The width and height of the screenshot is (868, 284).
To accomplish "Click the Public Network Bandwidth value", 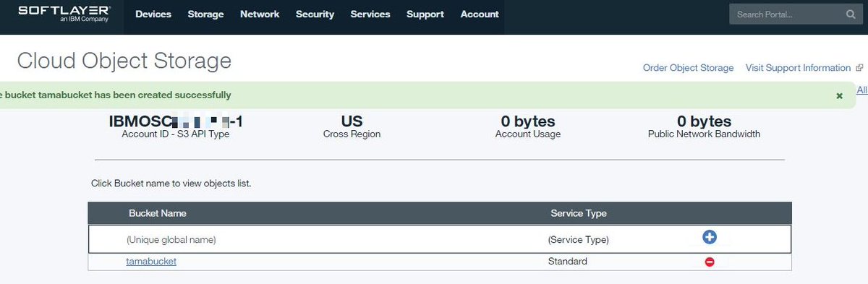I will tap(704, 121).
